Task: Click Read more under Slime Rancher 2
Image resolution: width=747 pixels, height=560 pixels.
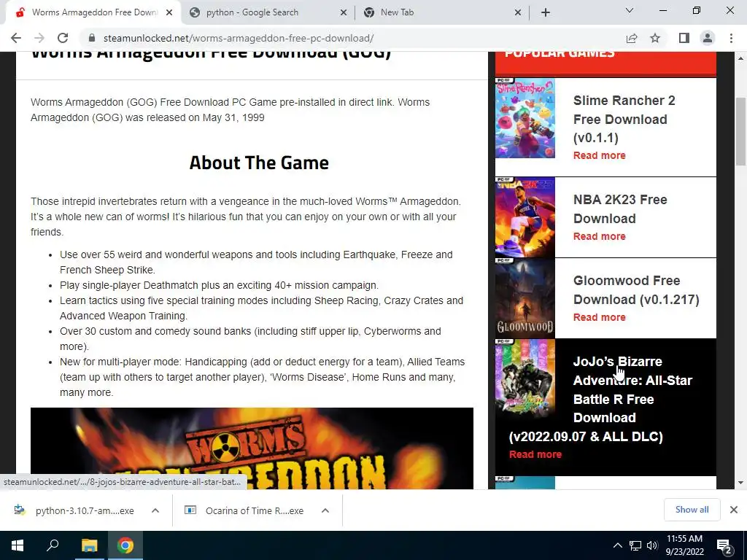Action: click(600, 155)
